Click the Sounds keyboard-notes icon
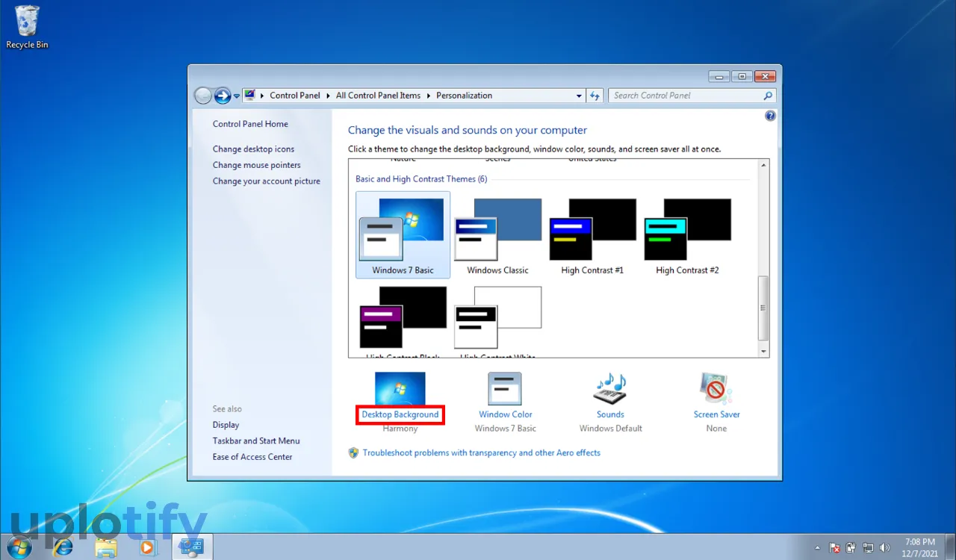This screenshot has height=560, width=956. click(610, 389)
